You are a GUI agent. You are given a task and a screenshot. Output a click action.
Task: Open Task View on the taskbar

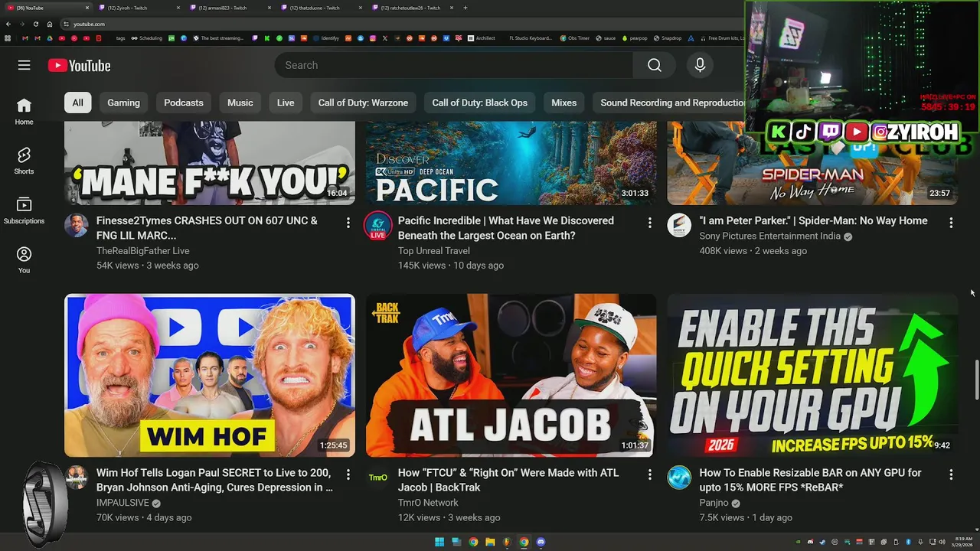point(456,542)
